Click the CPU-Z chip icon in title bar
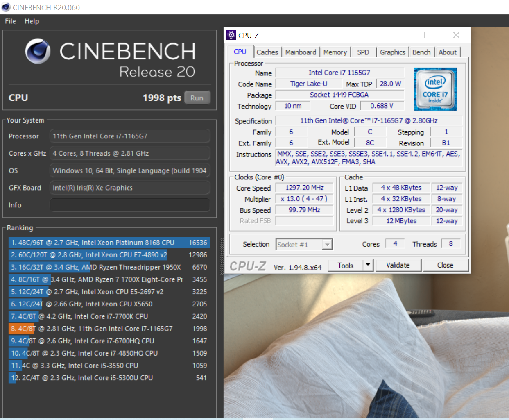Viewport: 509px width, 420px height. (231, 35)
